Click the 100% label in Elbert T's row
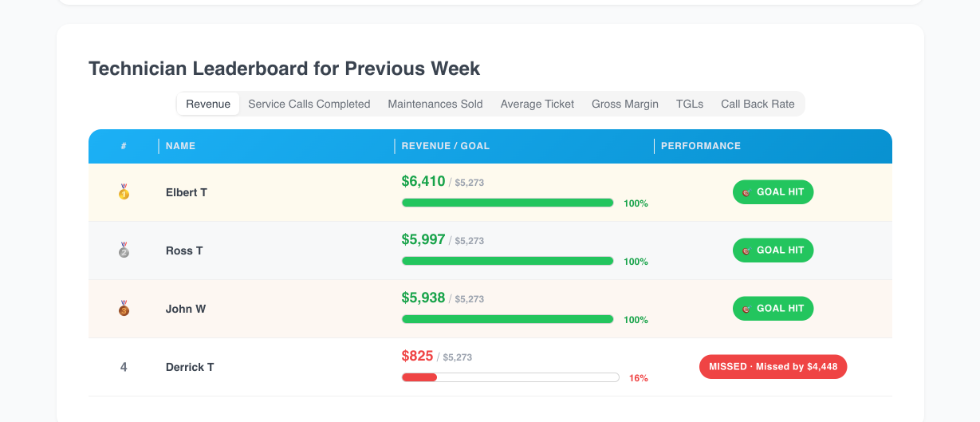This screenshot has height=422, width=980. pyautogui.click(x=636, y=203)
